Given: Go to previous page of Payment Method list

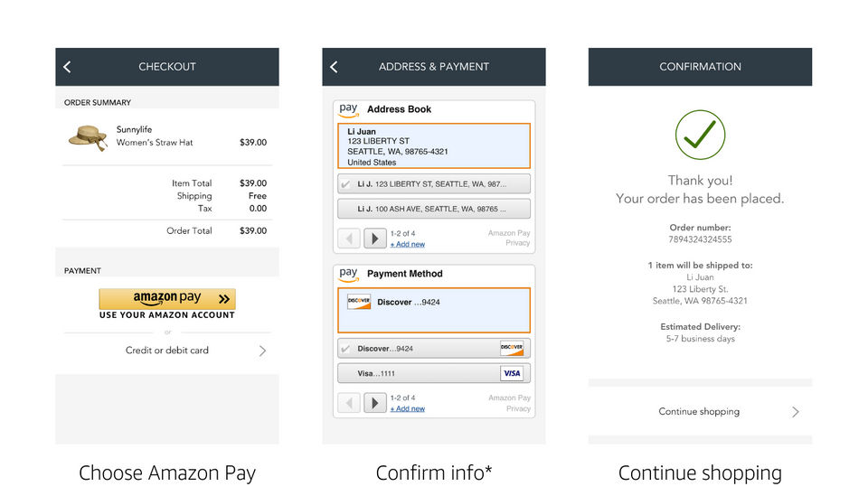Looking at the screenshot, I should [x=349, y=403].
